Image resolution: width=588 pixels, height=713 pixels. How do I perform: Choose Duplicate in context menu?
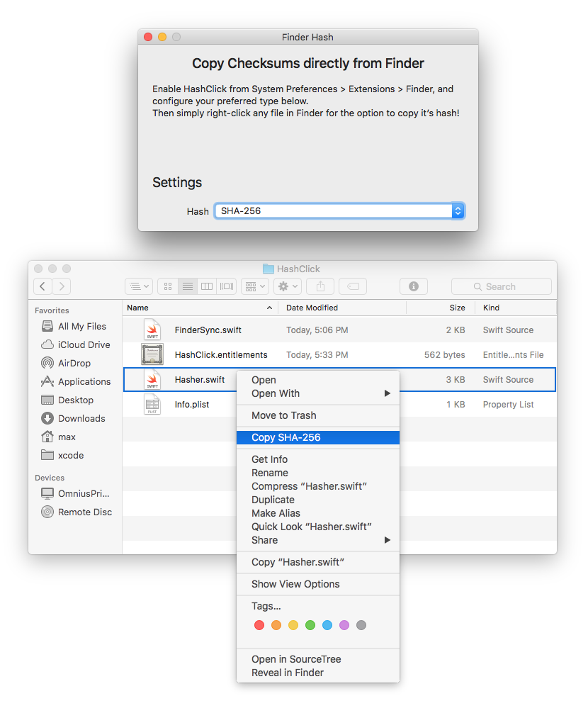[317, 500]
